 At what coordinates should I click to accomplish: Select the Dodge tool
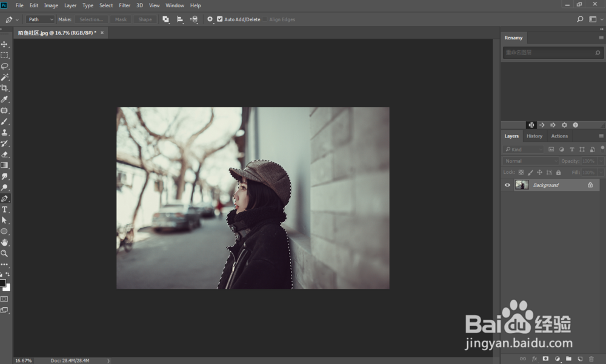tap(4, 187)
